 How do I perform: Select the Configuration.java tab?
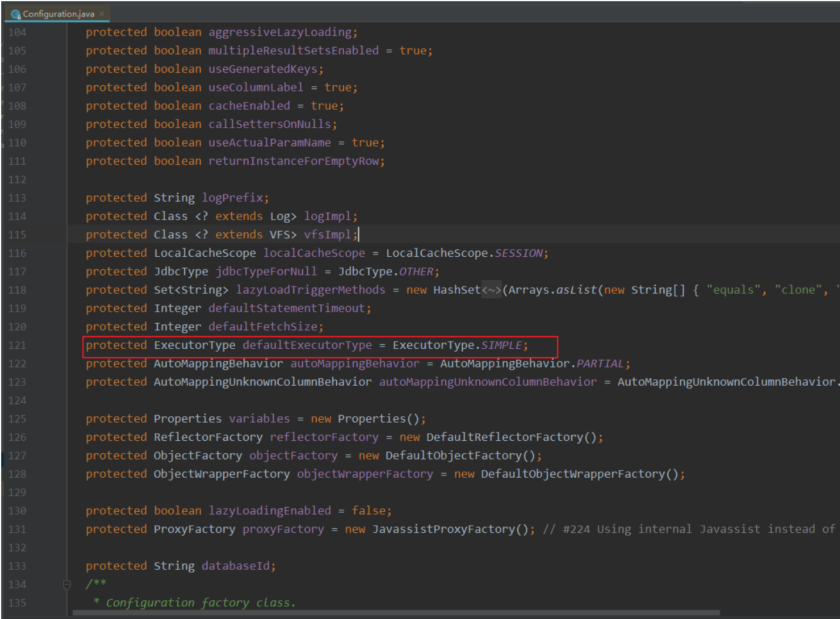tap(58, 13)
